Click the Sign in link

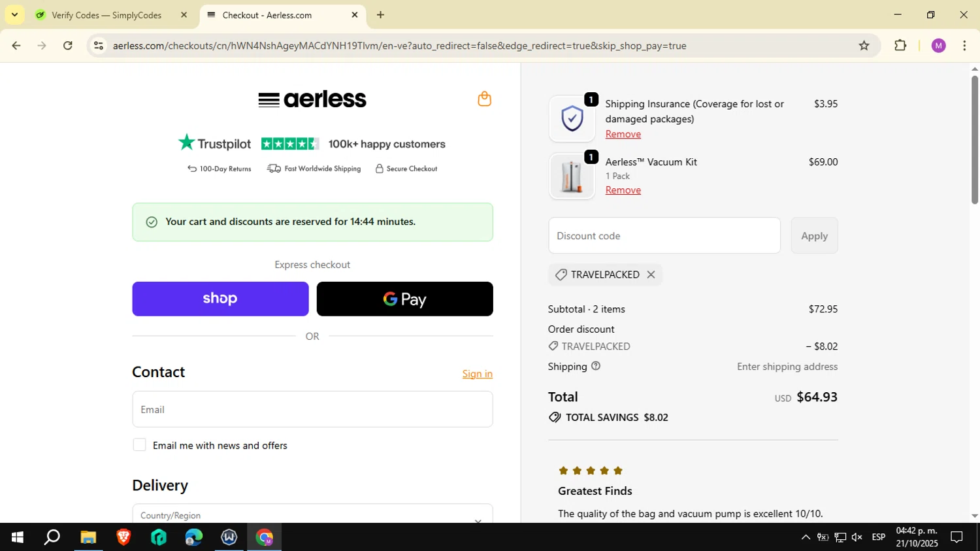[x=478, y=374]
